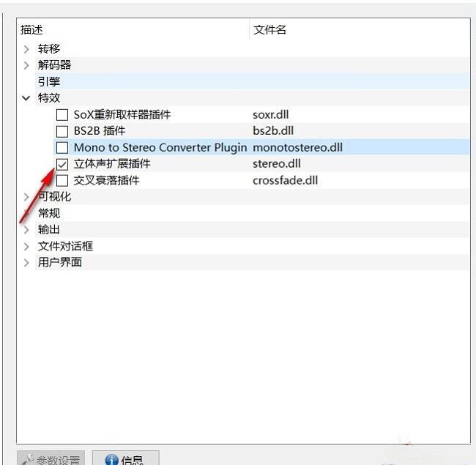The height and width of the screenshot is (465, 476).
Task: Enable the 交叉衰落插件 checkbox
Action: pos(62,180)
